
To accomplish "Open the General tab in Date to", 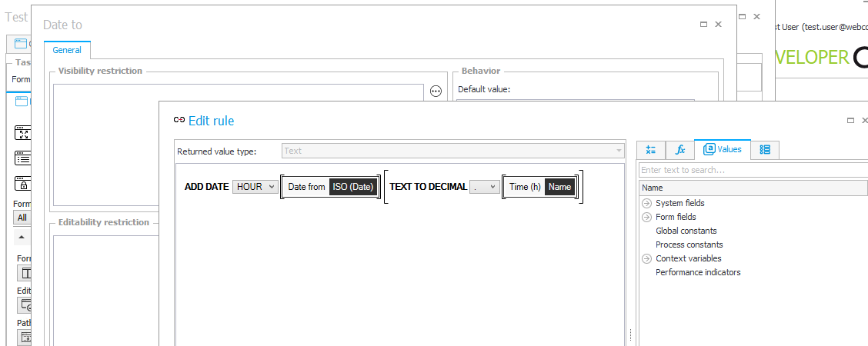I will 67,50.
